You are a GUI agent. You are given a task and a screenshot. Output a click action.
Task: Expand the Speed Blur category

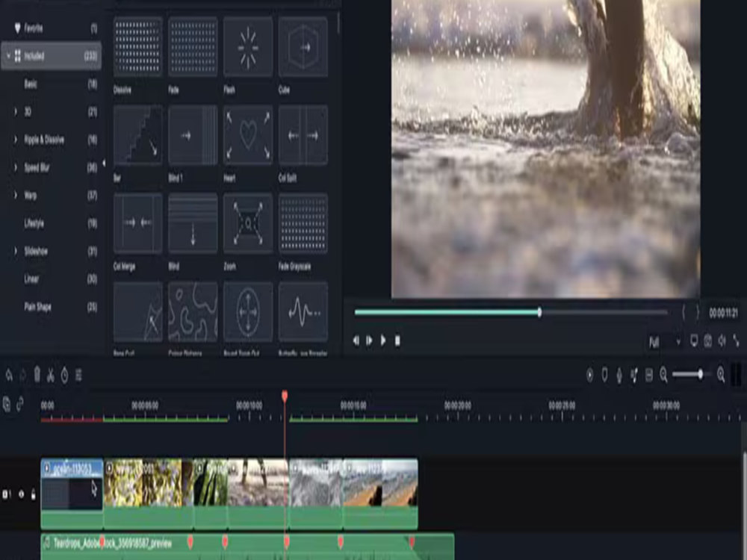tap(16, 167)
